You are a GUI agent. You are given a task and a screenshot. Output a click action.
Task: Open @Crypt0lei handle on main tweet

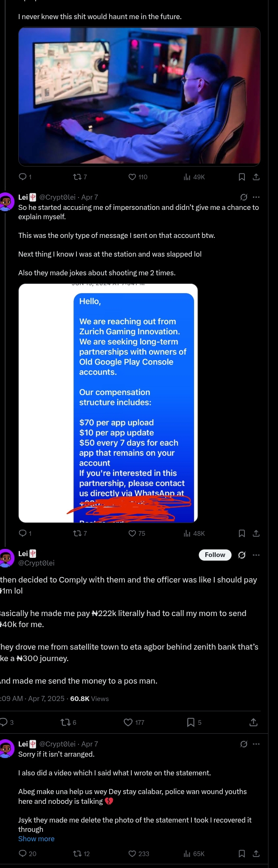click(x=37, y=563)
